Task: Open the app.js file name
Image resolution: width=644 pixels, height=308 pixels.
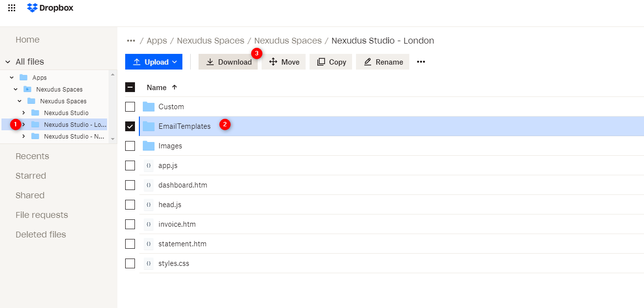Action: (168, 166)
